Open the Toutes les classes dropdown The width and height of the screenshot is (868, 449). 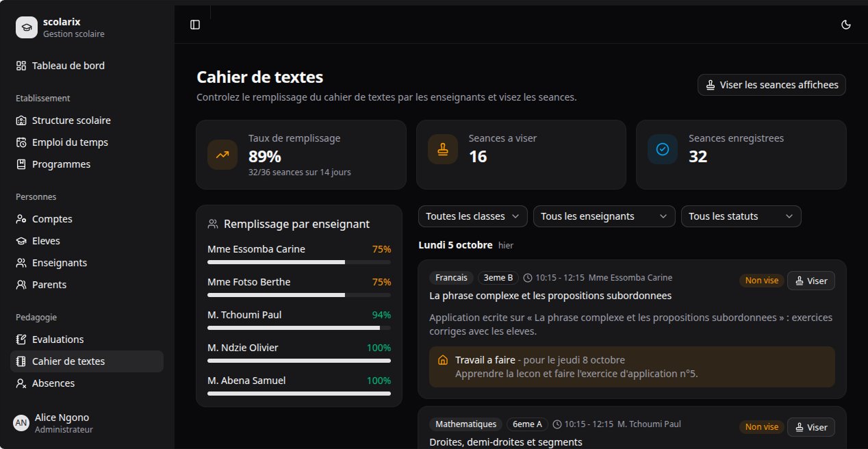pyautogui.click(x=473, y=216)
